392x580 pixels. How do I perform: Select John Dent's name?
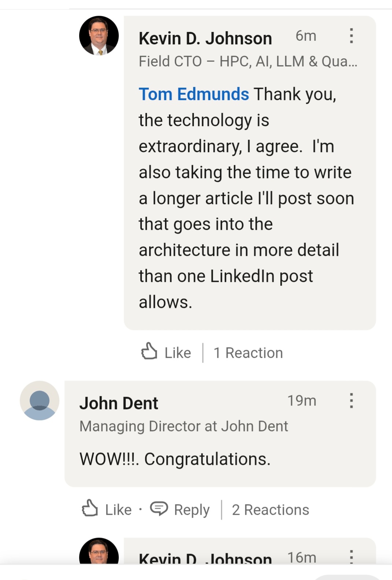tap(119, 403)
